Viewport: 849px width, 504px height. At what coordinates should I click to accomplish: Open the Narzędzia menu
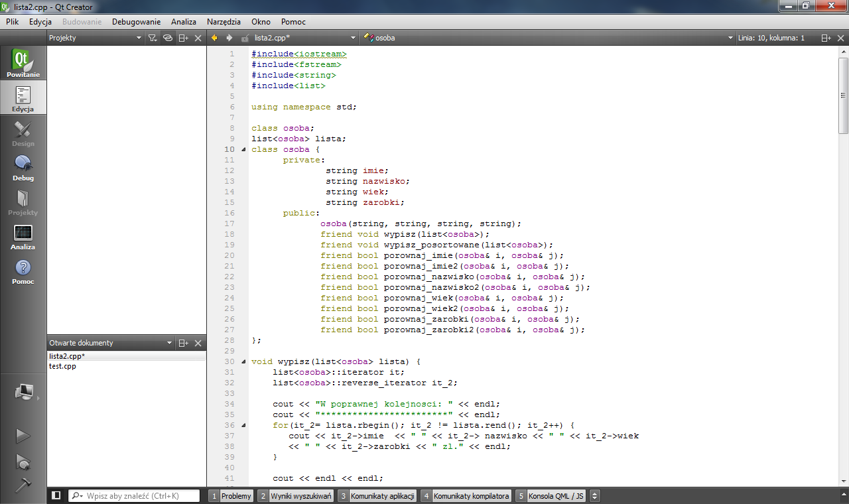click(224, 22)
